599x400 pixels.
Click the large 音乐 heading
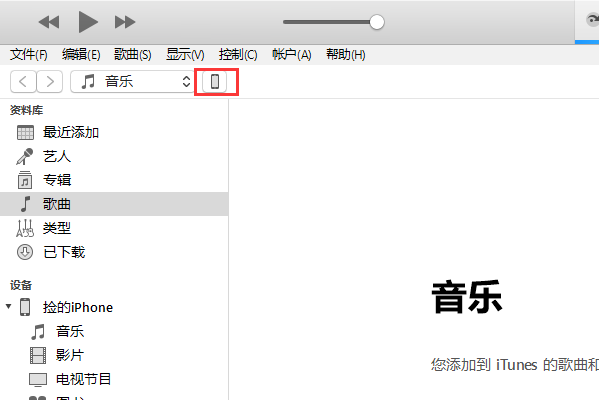[467, 297]
